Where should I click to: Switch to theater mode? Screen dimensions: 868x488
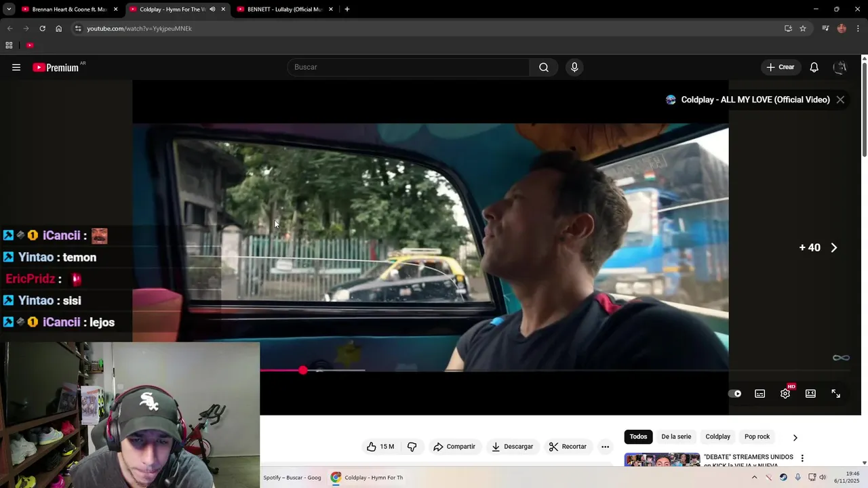pos(810,394)
